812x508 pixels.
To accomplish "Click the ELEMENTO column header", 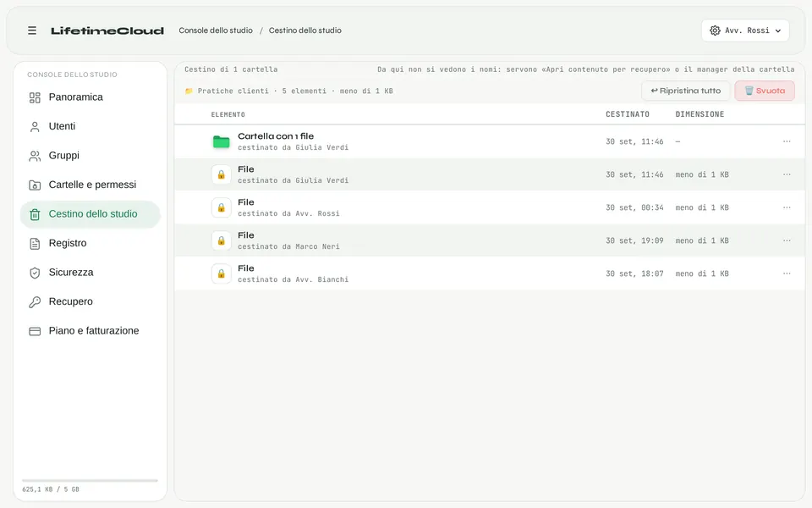I will 228,114.
